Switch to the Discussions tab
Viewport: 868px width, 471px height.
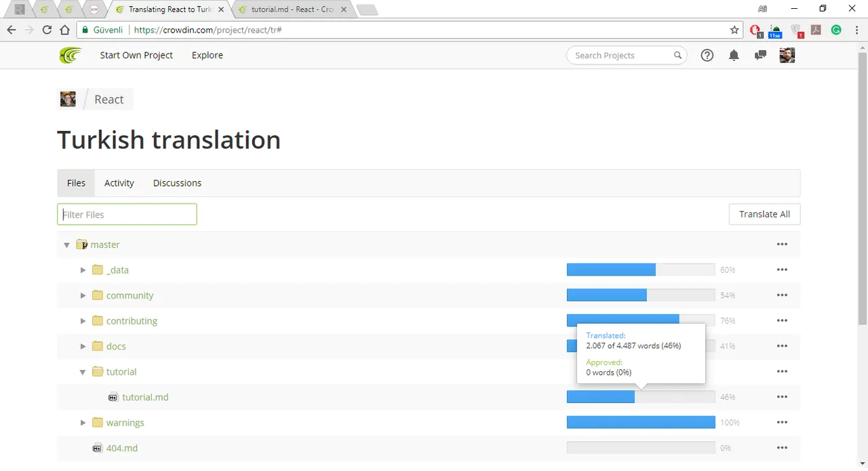coord(177,183)
